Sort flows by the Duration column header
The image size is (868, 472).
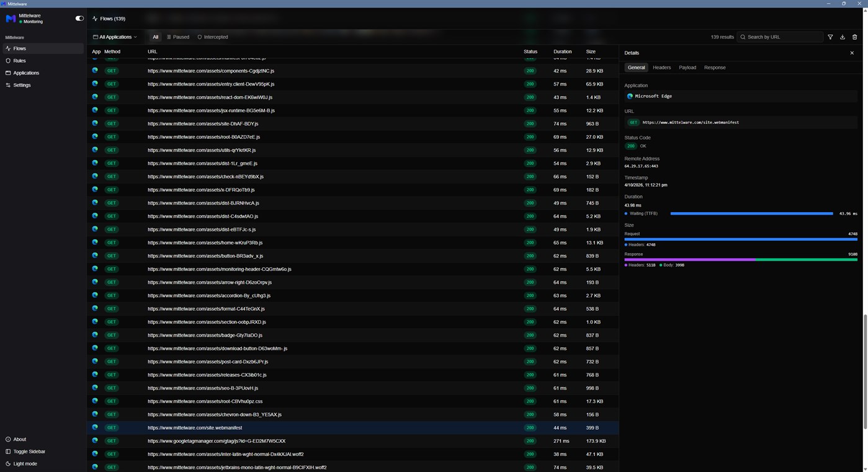click(x=562, y=51)
